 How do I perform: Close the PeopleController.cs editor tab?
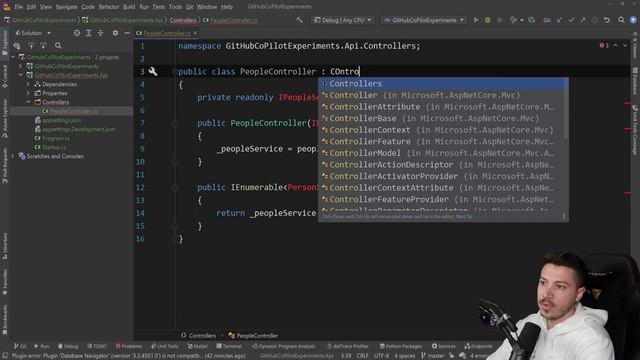195,33
